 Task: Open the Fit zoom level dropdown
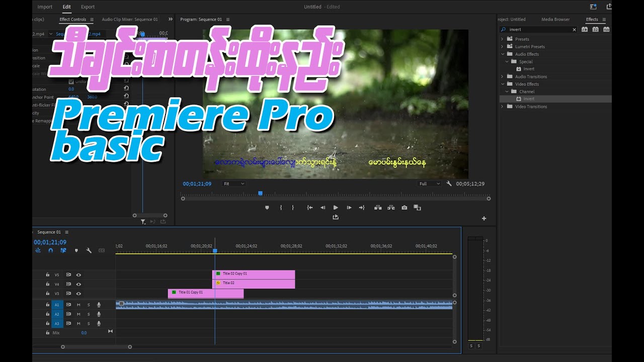[x=234, y=184]
